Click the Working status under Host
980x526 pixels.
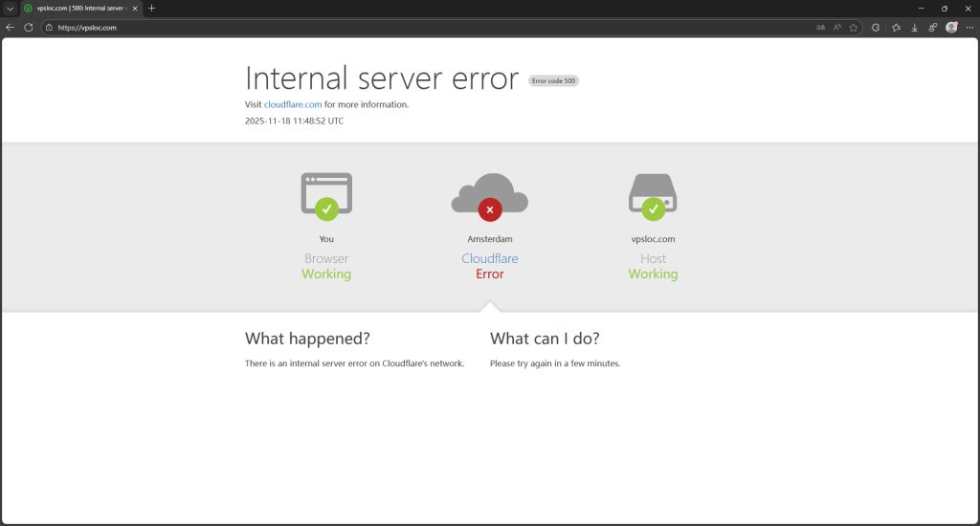653,274
